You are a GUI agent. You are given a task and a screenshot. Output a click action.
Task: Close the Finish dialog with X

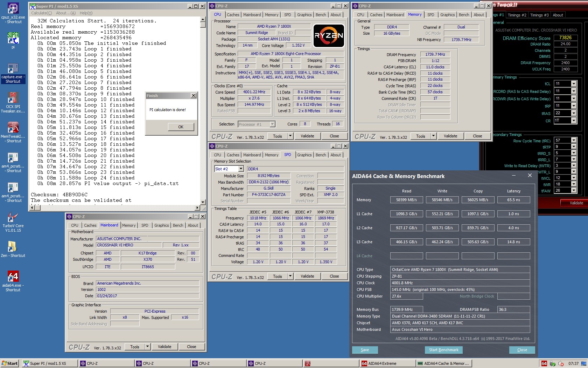194,96
